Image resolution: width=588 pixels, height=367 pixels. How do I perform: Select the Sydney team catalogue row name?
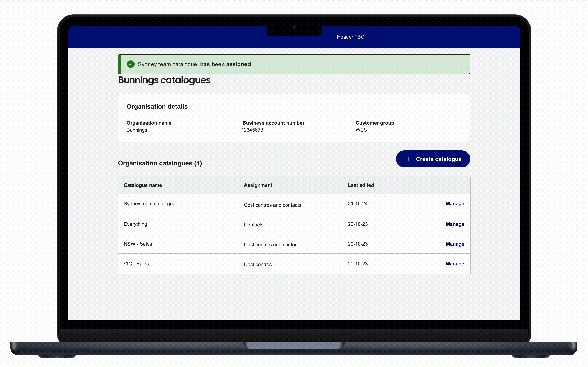(150, 204)
